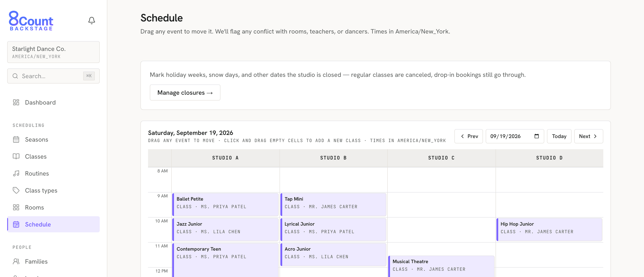Click the 11 AM time label
Image resolution: width=644 pixels, height=277 pixels.
[x=161, y=246]
